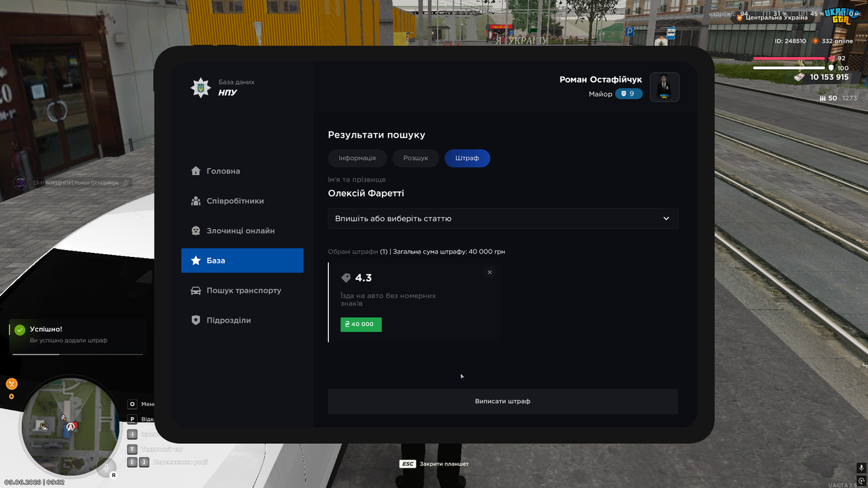
Task: Open the Злочинці онлайн menu section
Action: (242, 230)
